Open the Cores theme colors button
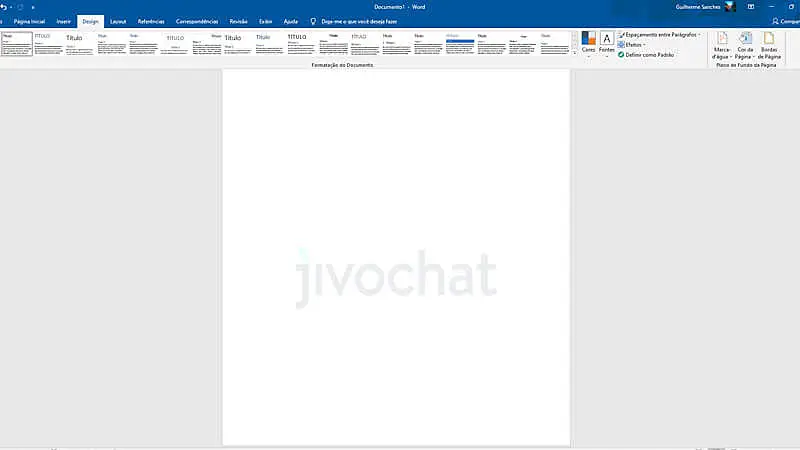800x450 pixels. tap(588, 44)
